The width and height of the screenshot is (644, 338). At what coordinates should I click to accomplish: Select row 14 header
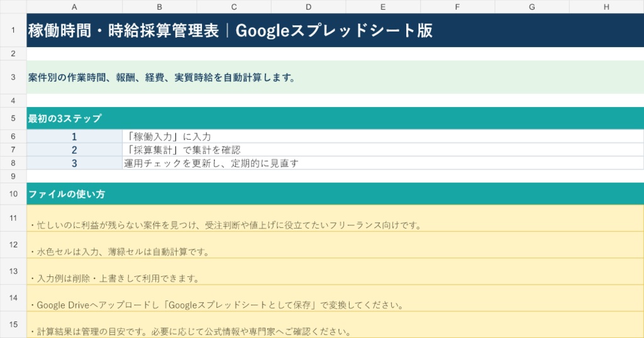pos(13,298)
